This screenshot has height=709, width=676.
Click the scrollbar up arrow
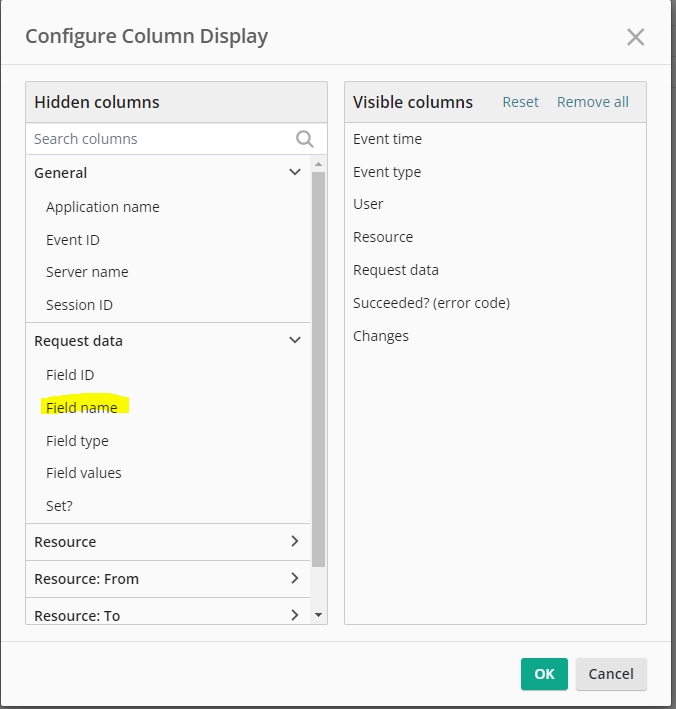(318, 164)
